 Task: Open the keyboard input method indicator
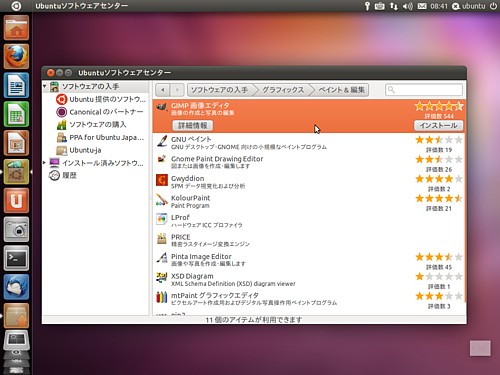click(379, 6)
